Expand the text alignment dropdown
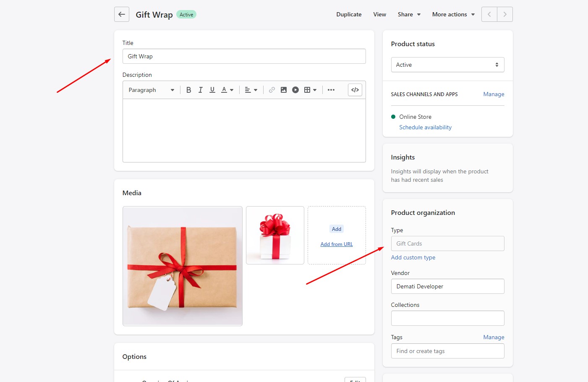 [x=251, y=90]
